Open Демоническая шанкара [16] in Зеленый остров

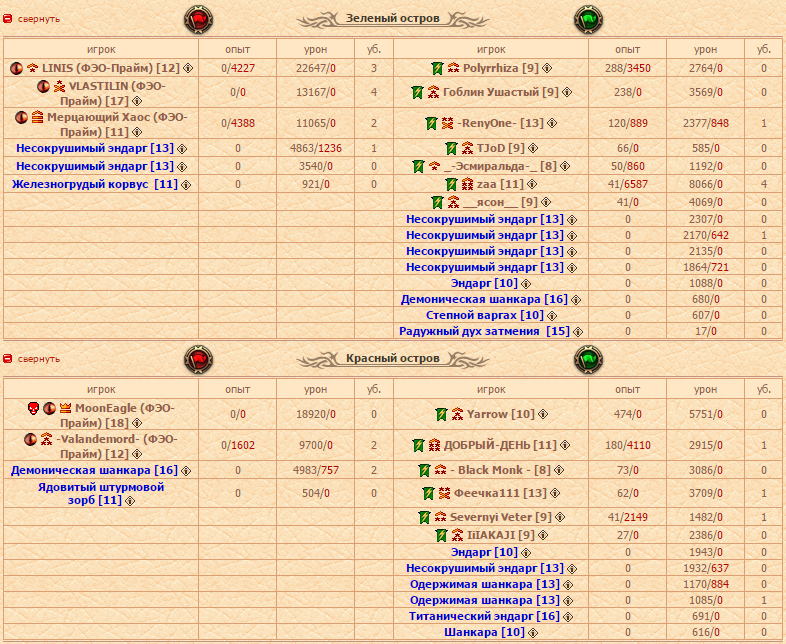point(484,299)
